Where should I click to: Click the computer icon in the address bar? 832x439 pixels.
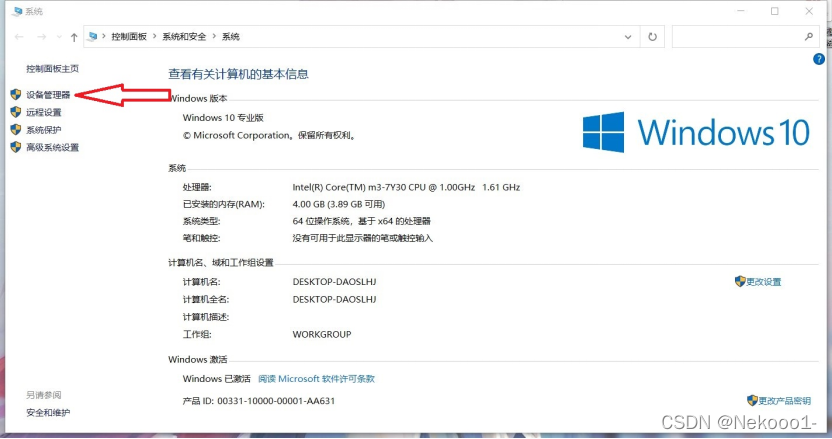pyautogui.click(x=93, y=37)
